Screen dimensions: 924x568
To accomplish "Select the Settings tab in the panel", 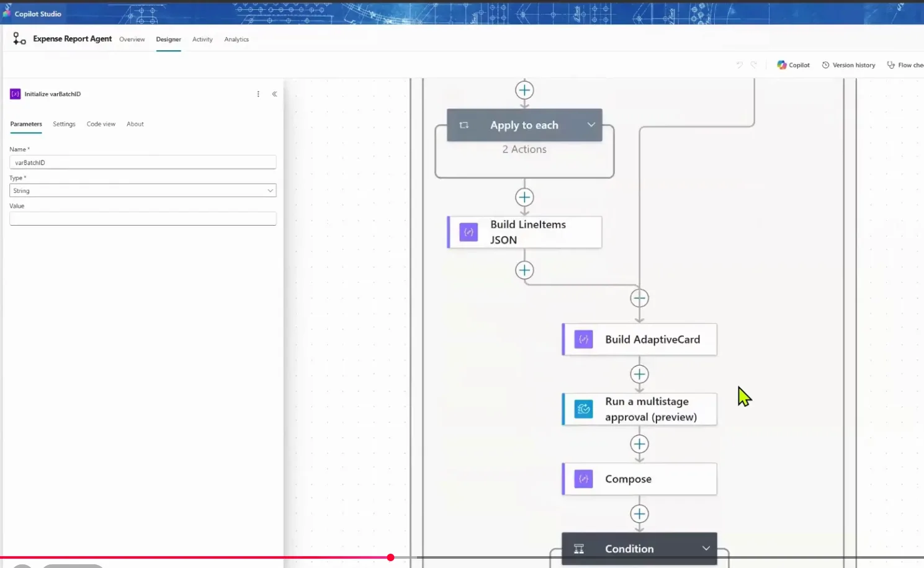I will tap(64, 124).
